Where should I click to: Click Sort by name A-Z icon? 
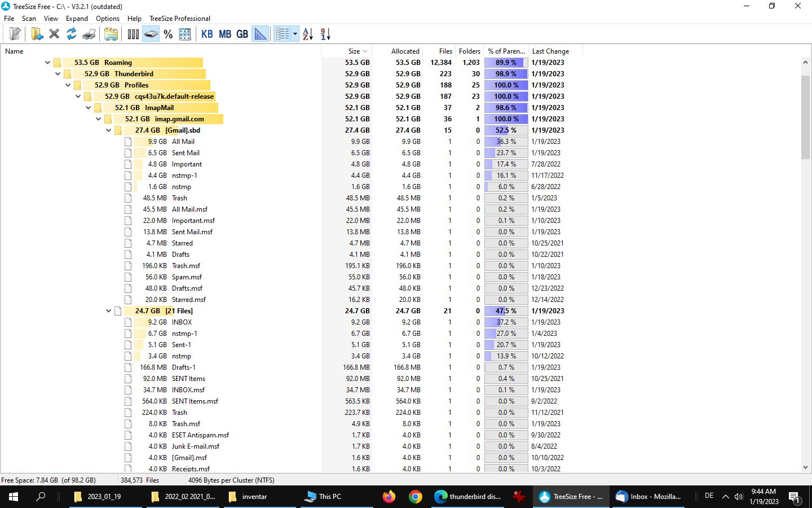pos(308,34)
